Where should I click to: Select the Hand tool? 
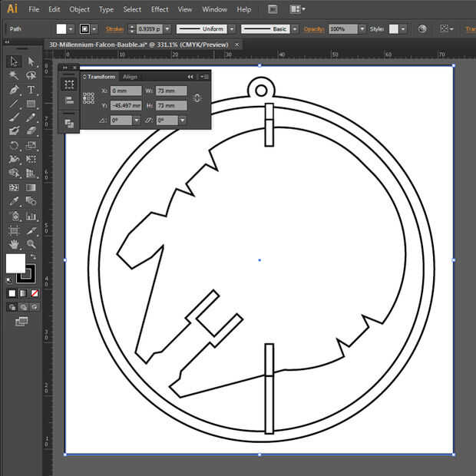[14, 244]
